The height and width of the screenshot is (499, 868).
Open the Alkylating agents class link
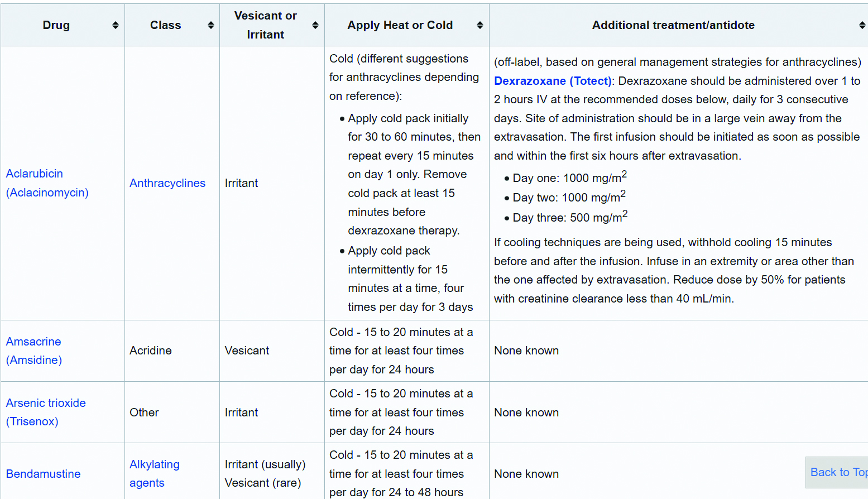154,473
